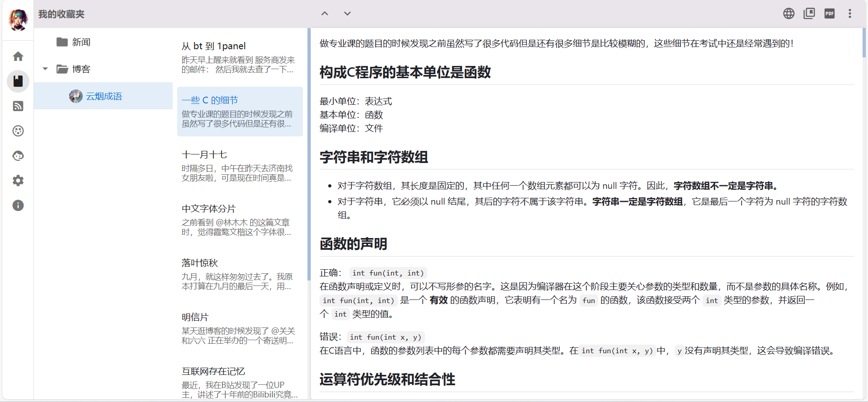868x402 pixels.
Task: Click the article content scrollbar
Action: pyautogui.click(x=864, y=43)
